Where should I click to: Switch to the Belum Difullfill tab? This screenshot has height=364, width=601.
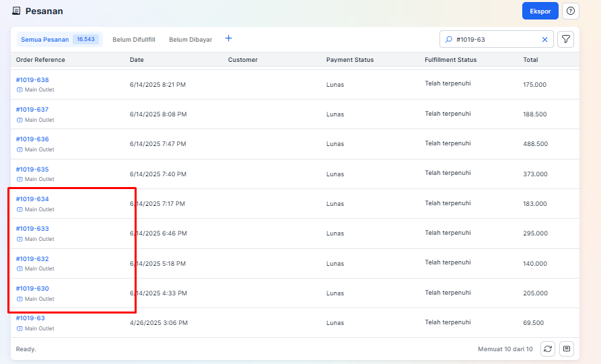pyautogui.click(x=134, y=40)
